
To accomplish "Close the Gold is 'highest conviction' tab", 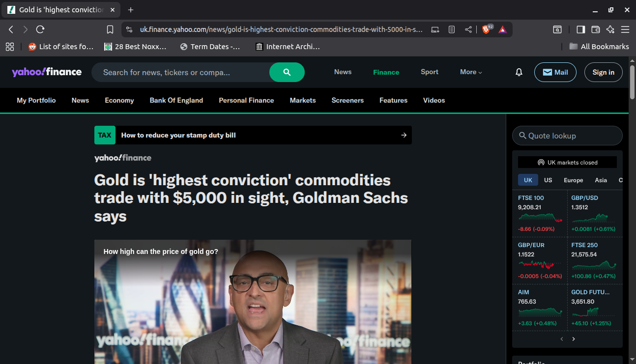I will pos(113,10).
